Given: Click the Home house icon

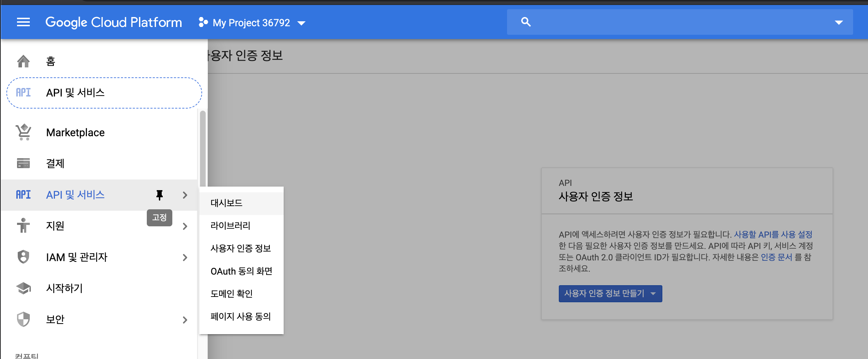Looking at the screenshot, I should tap(23, 61).
